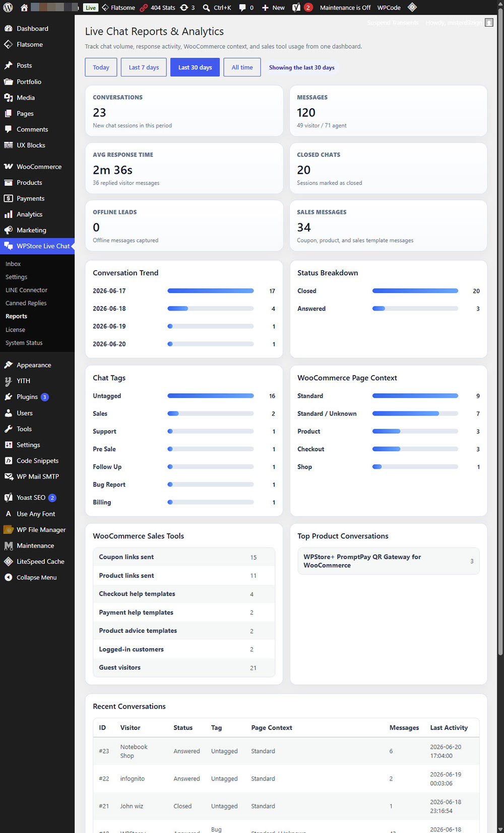This screenshot has width=504, height=833.
Task: Open YITH in the sidebar
Action: 37,381
